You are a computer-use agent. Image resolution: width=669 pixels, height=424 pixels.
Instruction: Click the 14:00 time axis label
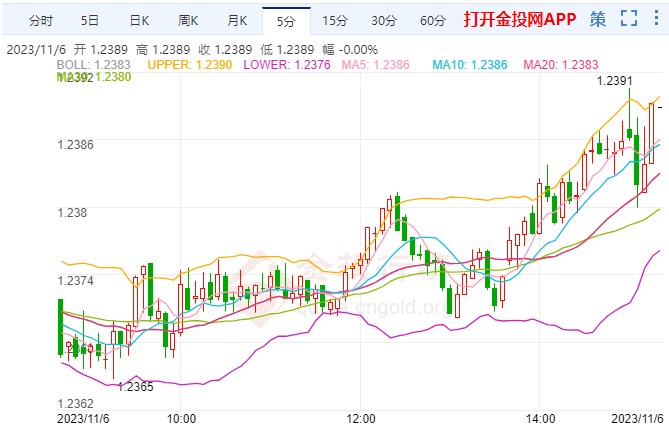540,418
